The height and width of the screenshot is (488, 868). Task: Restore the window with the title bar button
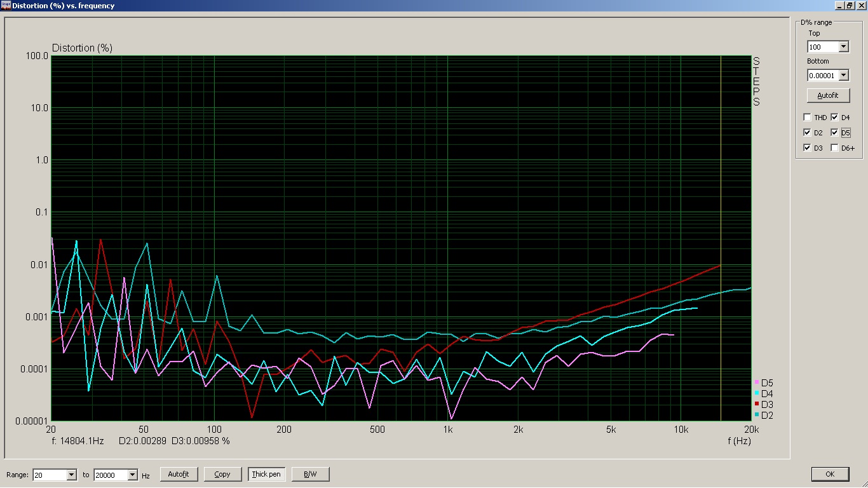point(849,5)
